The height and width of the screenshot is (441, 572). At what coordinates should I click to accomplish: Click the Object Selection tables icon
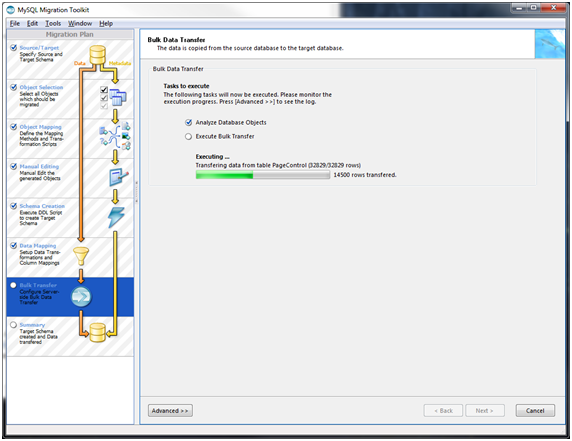[x=118, y=97]
